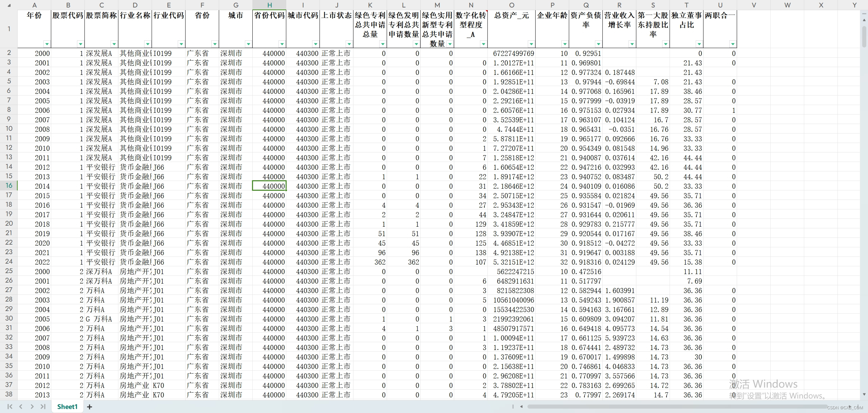Select column H header
868x413 pixels.
point(269,5)
